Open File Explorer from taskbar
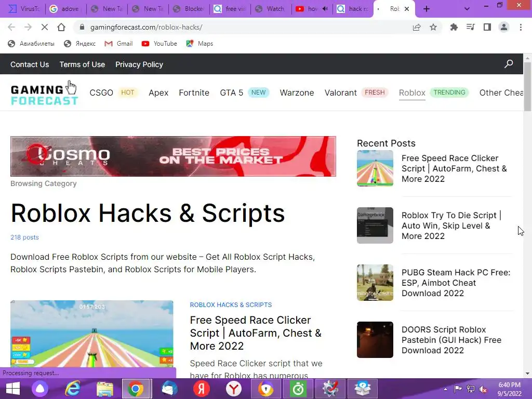532x399 pixels. click(x=104, y=389)
